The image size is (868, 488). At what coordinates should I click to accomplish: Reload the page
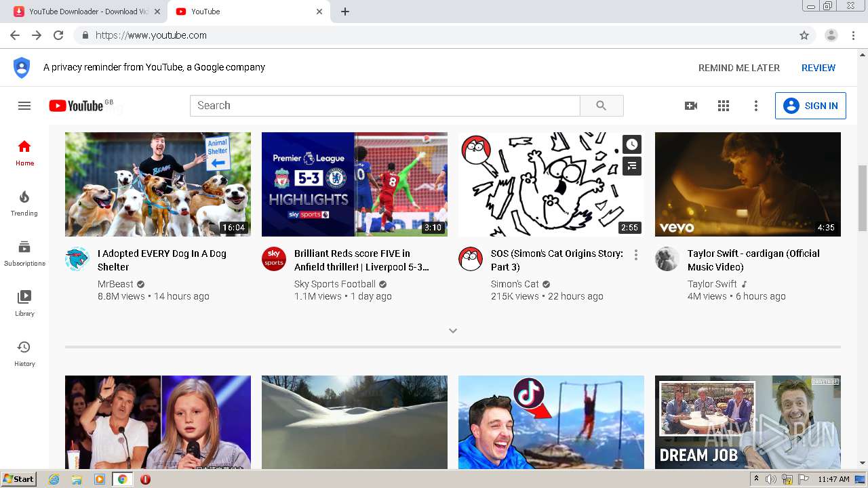pyautogui.click(x=58, y=35)
